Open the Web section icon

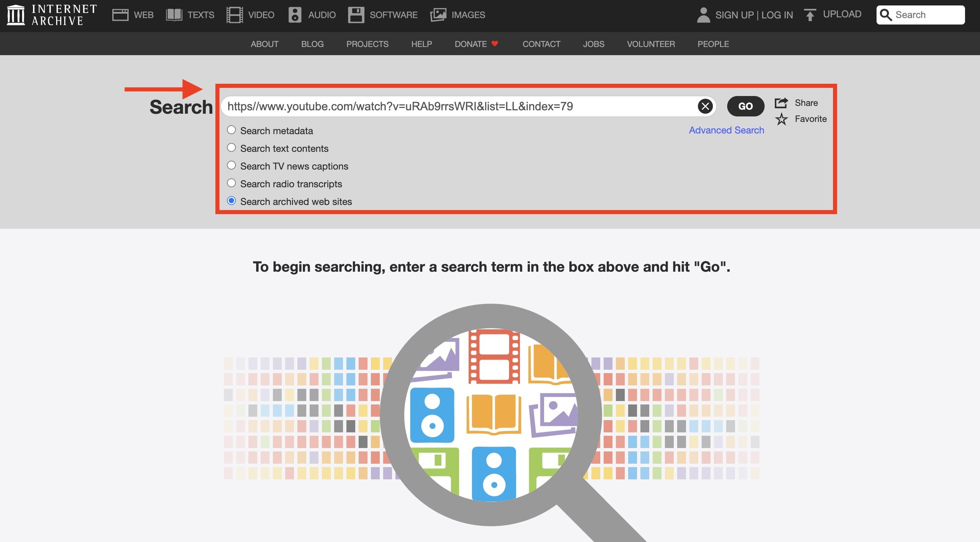pyautogui.click(x=120, y=15)
